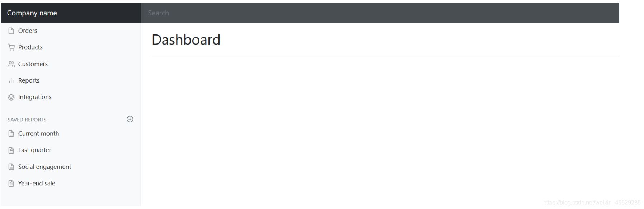The width and height of the screenshot is (644, 209).
Task: Click the document icon beside Current month
Action: [x=11, y=133]
